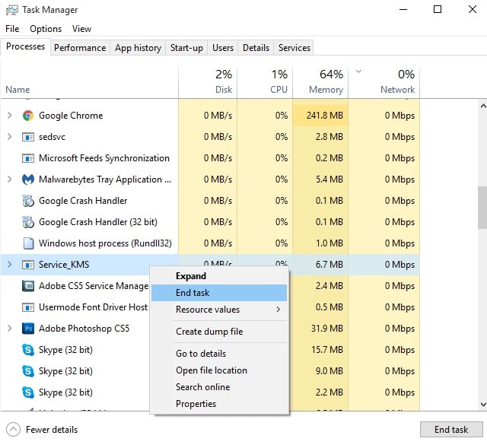Switch to the Users tab
487x448 pixels.
pyautogui.click(x=223, y=48)
